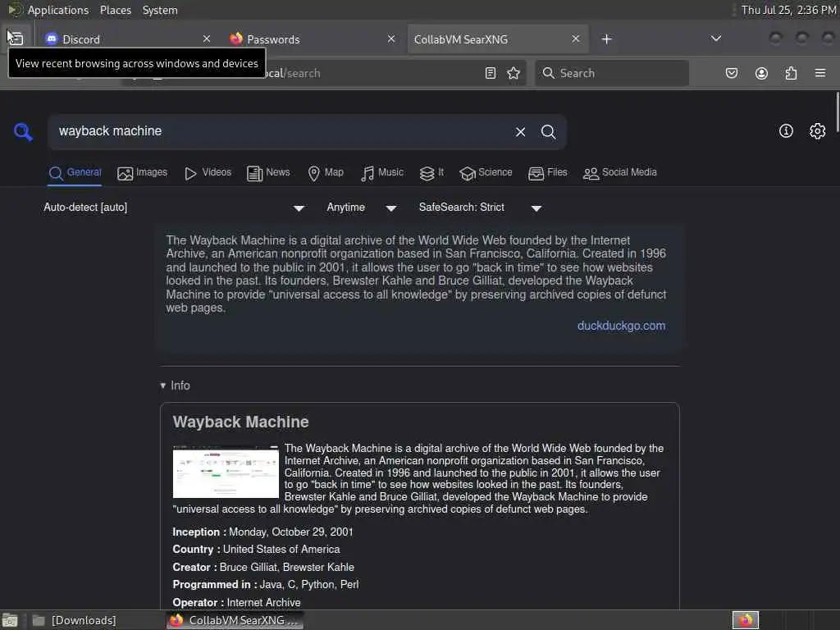Click into the wayback machine query field
This screenshot has height=630, width=840.
279,131
